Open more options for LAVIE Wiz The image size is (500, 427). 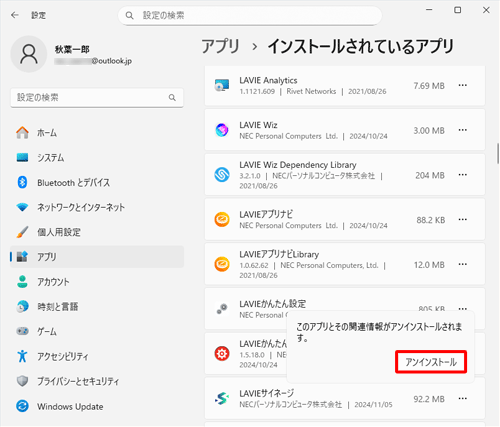462,130
